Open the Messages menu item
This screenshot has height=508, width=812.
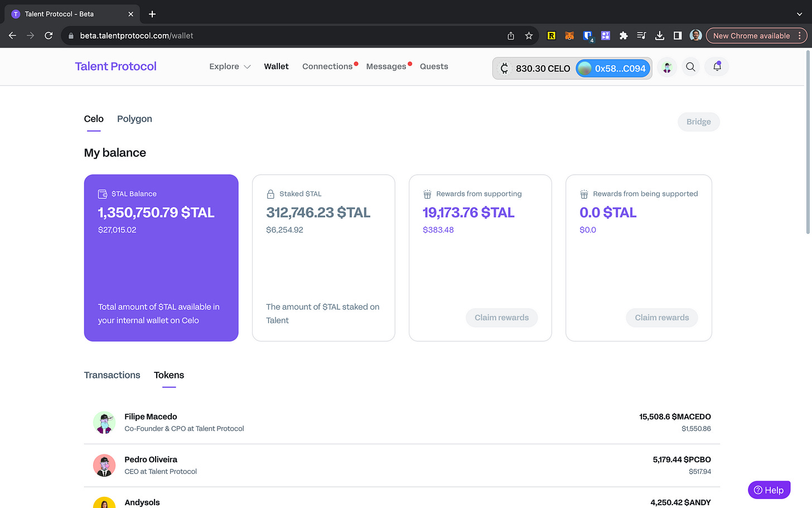(386, 66)
